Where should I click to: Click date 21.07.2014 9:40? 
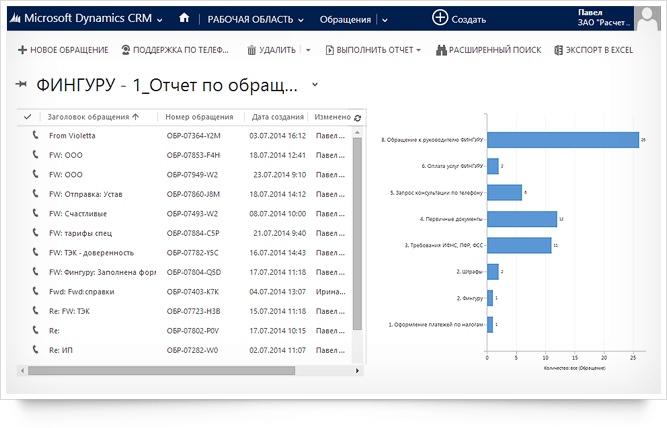279,234
